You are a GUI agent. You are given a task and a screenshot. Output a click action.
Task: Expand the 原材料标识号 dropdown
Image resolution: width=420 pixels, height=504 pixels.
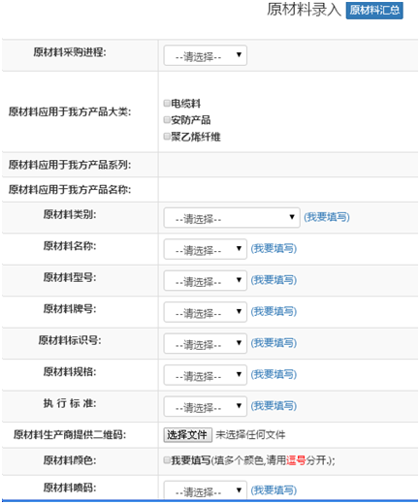(x=206, y=343)
